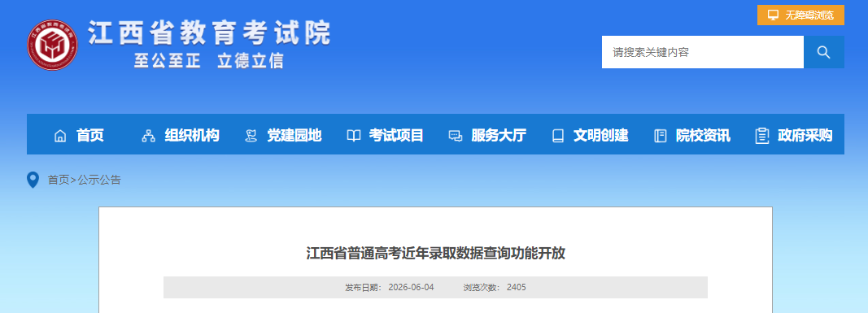Viewport: 868px width, 313px height.
Task: Click the monitor icon on 无障碍浏览 button
Action: (774, 15)
